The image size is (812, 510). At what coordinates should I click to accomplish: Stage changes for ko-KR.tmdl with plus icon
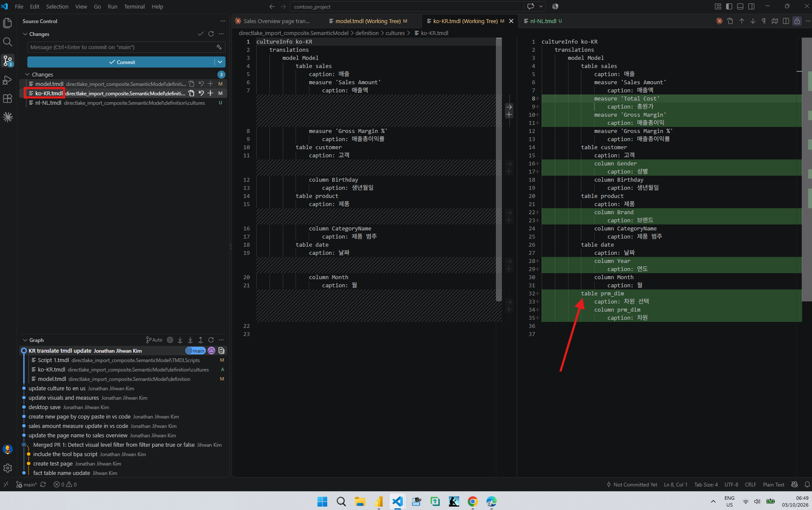click(x=211, y=93)
